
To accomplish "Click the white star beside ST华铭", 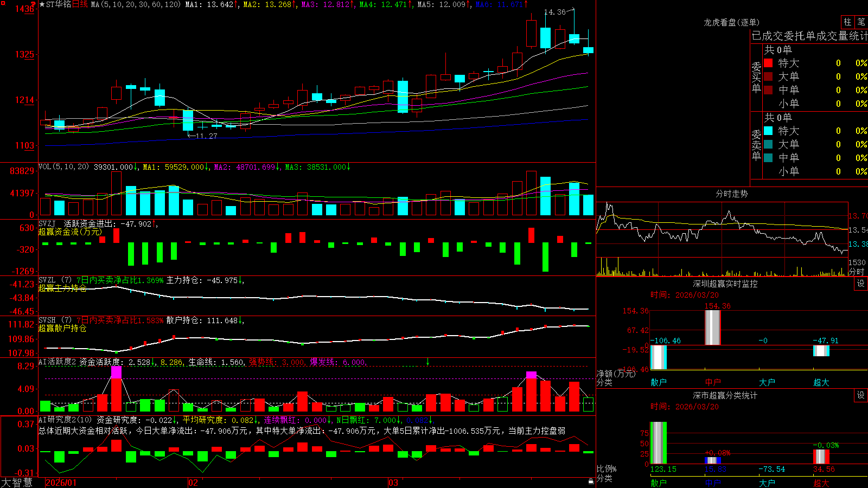I will click(x=42, y=4).
